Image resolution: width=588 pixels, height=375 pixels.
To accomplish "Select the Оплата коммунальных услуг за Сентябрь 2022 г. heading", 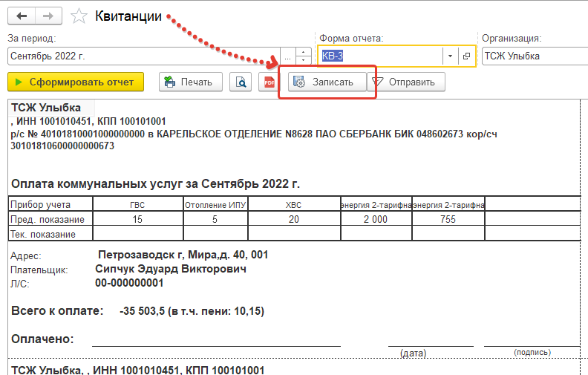I will 155,183.
